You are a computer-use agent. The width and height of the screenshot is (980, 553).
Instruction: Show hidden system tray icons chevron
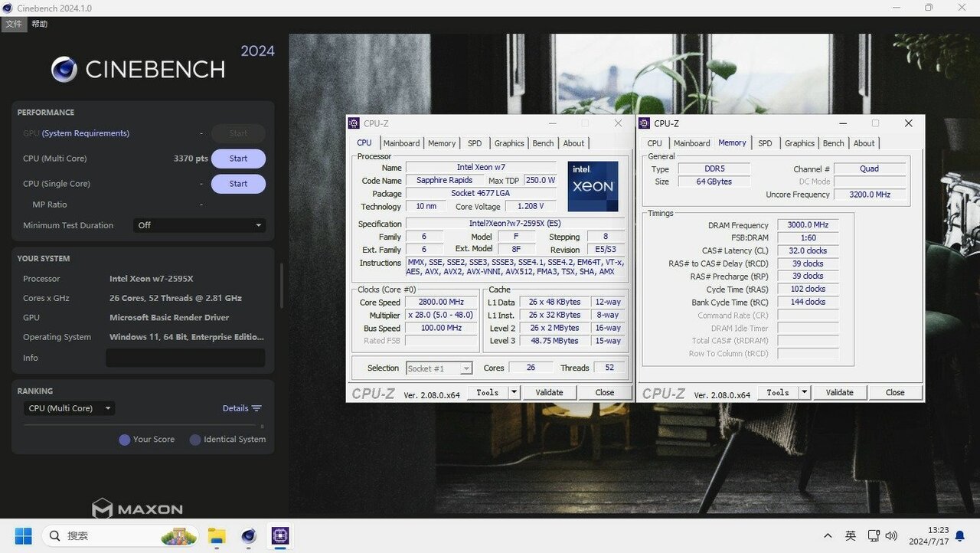828,536
